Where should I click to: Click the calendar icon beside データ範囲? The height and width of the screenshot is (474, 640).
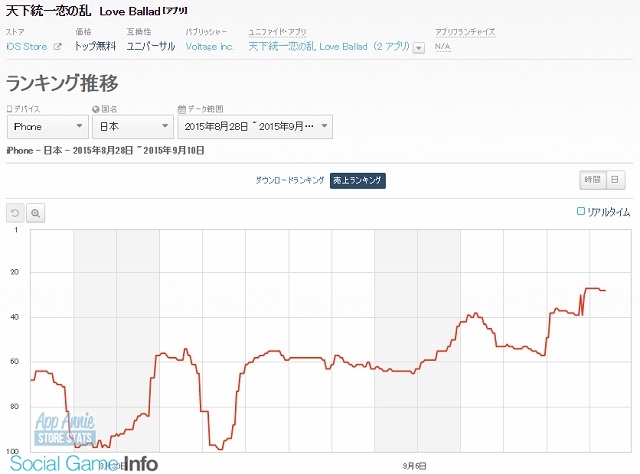point(182,109)
